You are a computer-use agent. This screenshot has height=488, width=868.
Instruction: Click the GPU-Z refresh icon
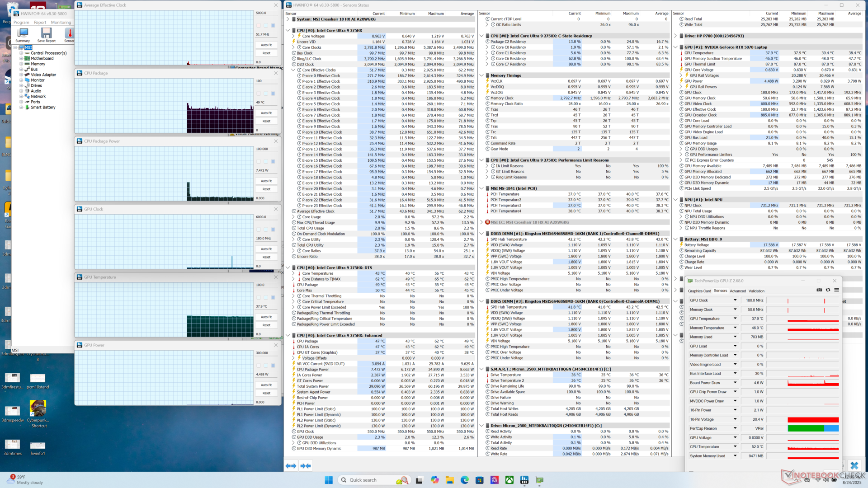828,290
